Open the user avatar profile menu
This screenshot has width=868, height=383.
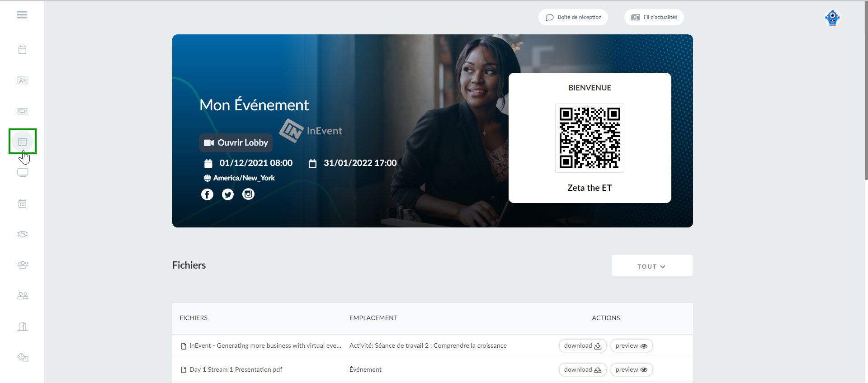point(832,18)
